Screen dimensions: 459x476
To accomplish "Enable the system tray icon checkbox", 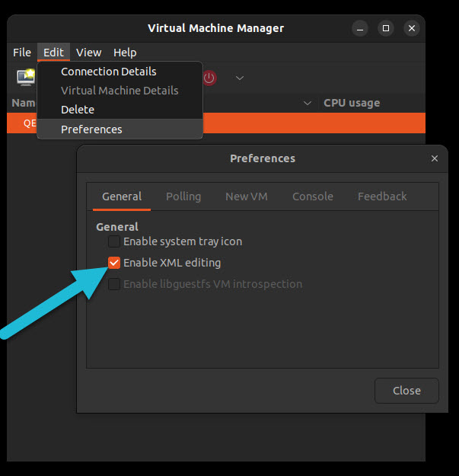I will pyautogui.click(x=114, y=241).
